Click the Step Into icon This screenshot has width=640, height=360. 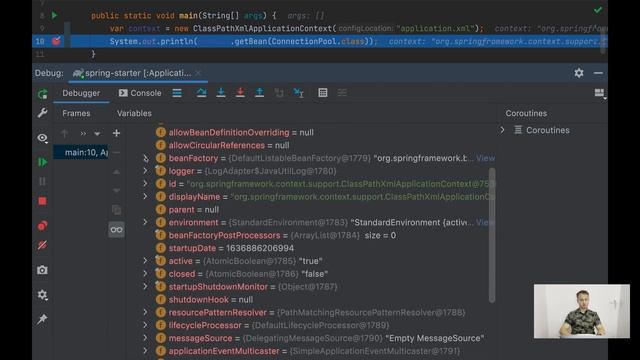[x=221, y=93]
